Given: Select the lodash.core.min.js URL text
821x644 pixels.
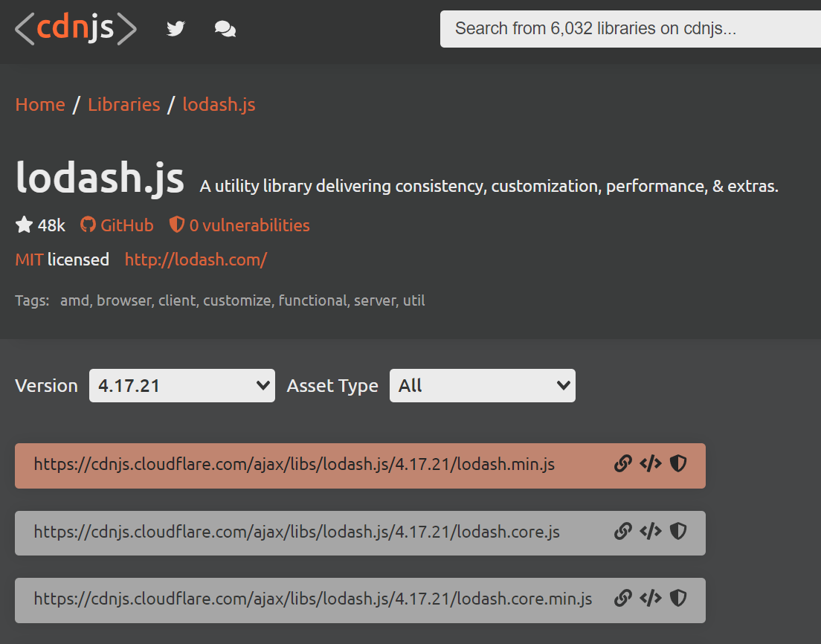Looking at the screenshot, I should (x=313, y=599).
